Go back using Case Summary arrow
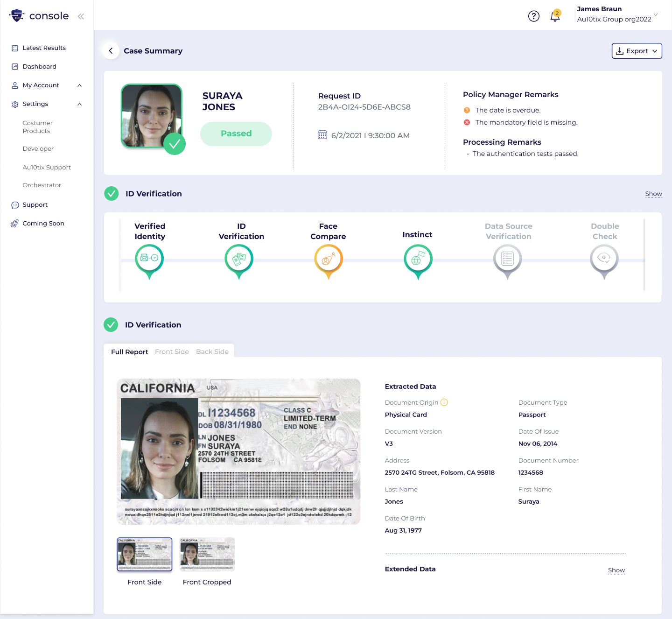 click(x=111, y=51)
